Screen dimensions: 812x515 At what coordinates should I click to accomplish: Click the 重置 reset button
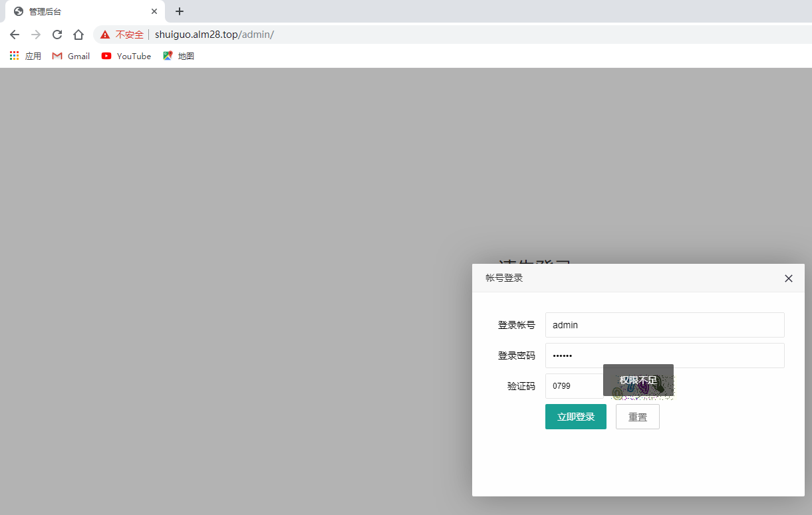pyautogui.click(x=637, y=417)
